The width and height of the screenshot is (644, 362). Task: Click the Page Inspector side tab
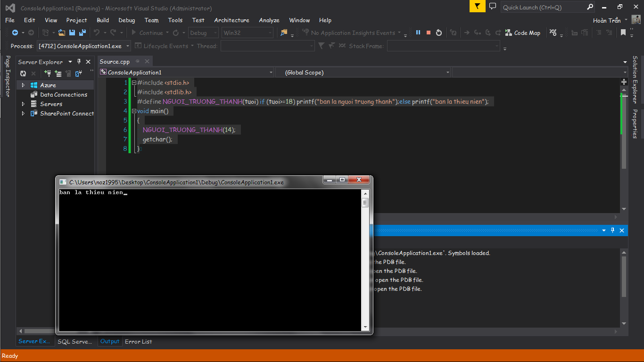pos(7,75)
